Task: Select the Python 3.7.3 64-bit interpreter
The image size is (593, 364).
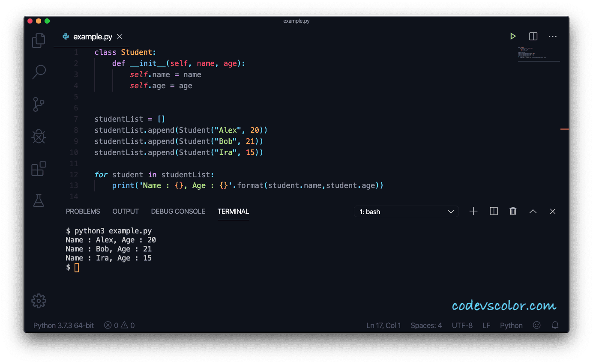Action: [63, 325]
